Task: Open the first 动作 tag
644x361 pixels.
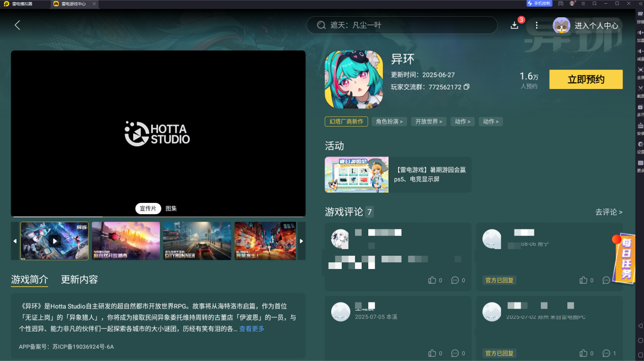Action: [462, 122]
